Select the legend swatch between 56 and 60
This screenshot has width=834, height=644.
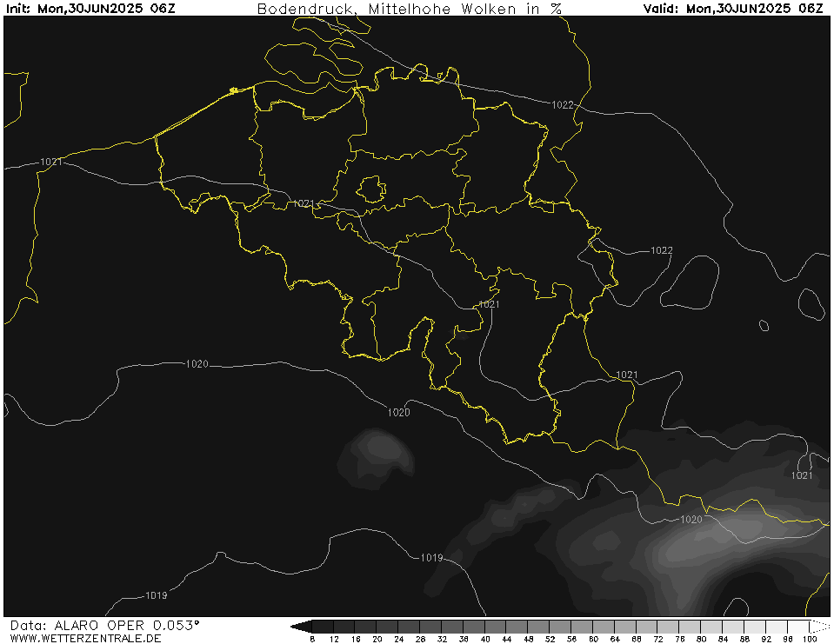pyautogui.click(x=583, y=627)
